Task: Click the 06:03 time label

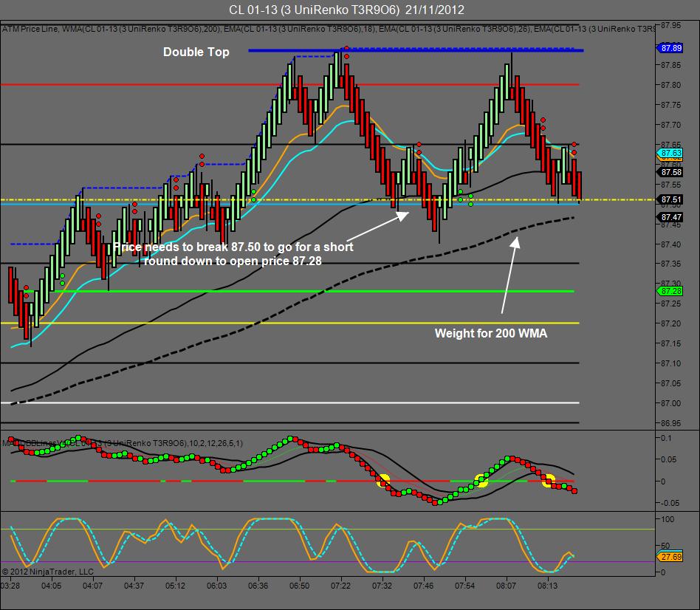Action: (x=216, y=586)
